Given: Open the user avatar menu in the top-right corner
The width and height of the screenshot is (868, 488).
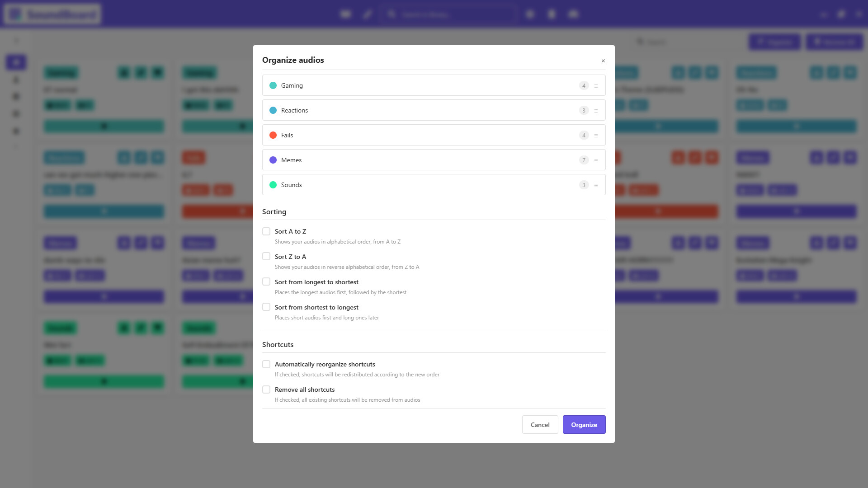Looking at the screenshot, I should [841, 14].
